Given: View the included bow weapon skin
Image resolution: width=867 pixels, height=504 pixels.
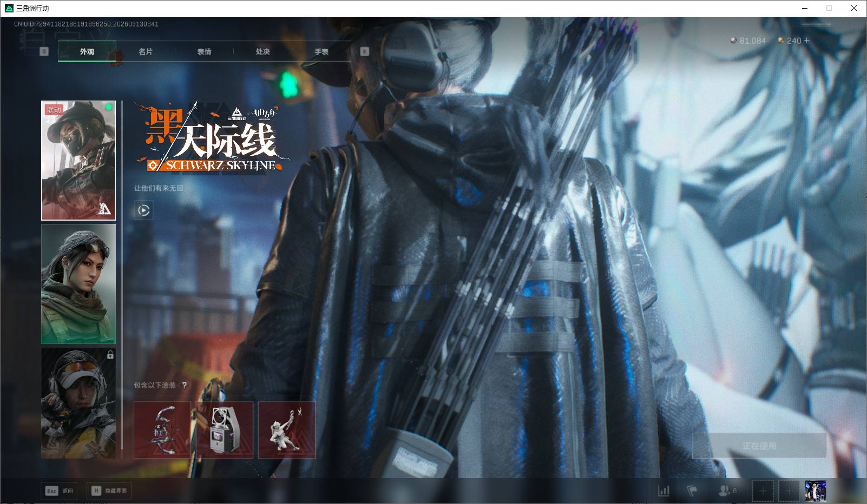Looking at the screenshot, I should (x=162, y=430).
